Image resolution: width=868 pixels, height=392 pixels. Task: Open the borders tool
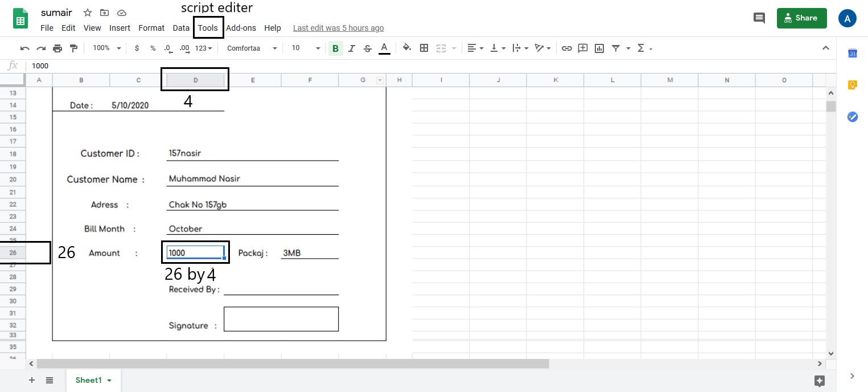424,48
